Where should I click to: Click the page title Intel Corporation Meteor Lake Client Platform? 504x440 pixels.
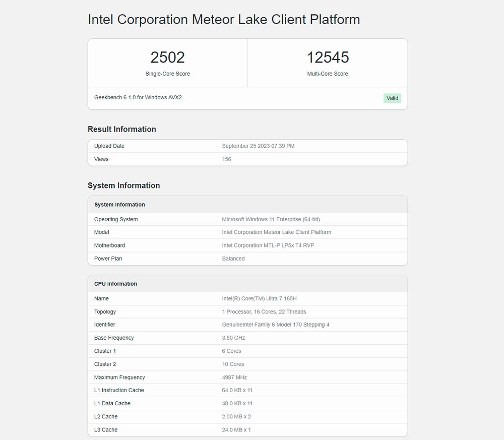click(224, 20)
